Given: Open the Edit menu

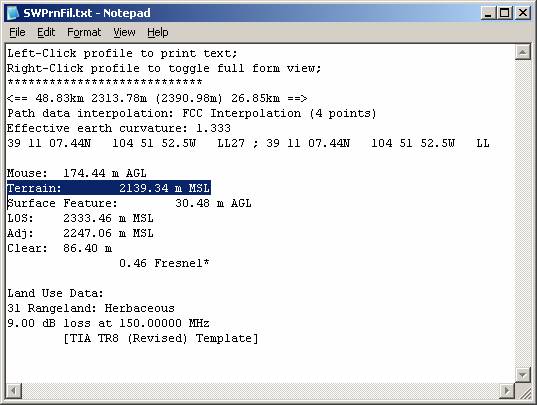Looking at the screenshot, I should point(46,33).
